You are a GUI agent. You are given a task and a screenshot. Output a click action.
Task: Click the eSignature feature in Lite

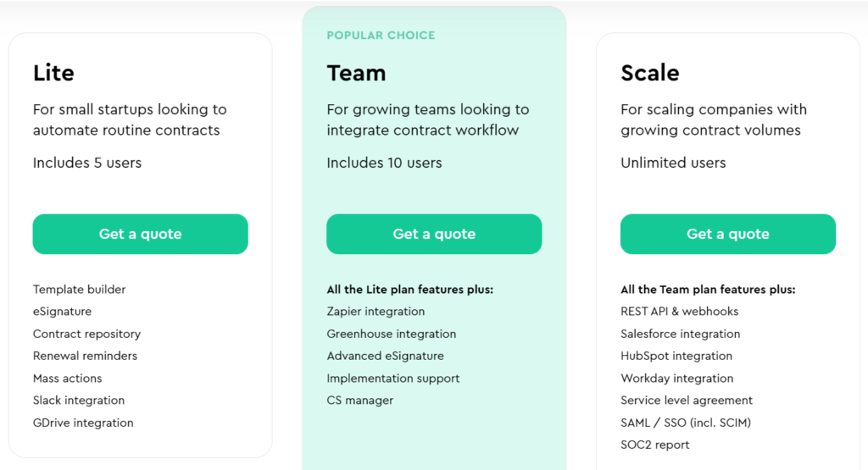coord(62,312)
